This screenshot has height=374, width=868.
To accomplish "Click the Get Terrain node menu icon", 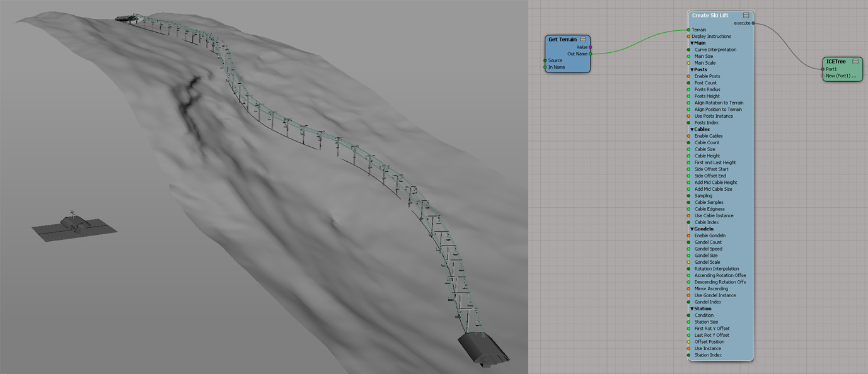I will [583, 40].
